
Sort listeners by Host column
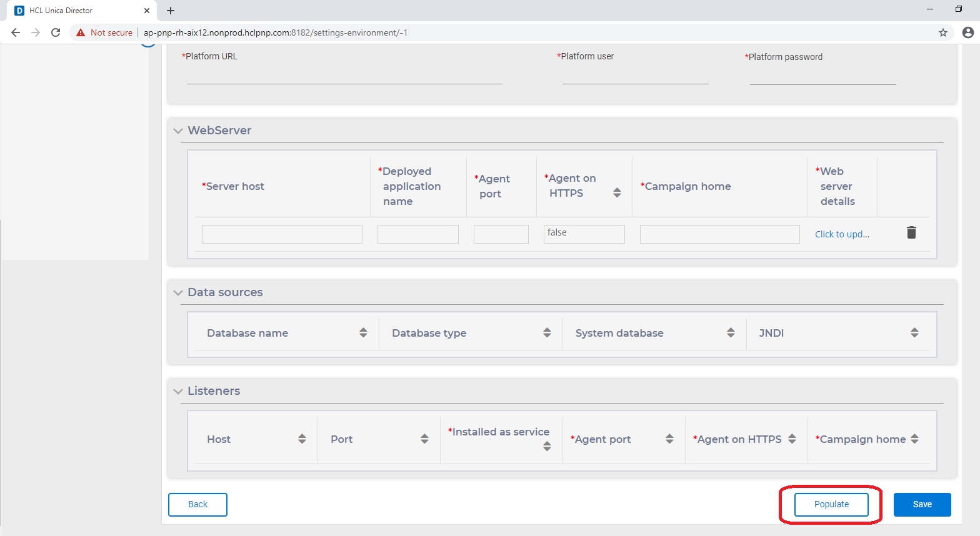click(x=302, y=439)
